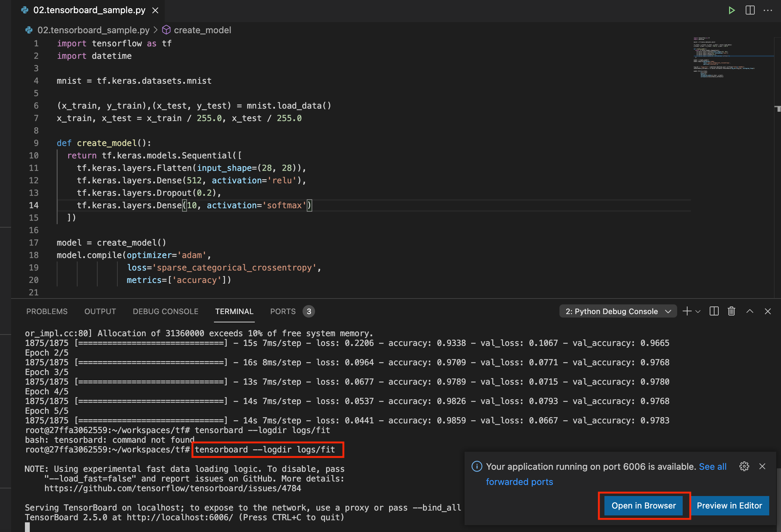Close the bottom panel

pos(768,311)
